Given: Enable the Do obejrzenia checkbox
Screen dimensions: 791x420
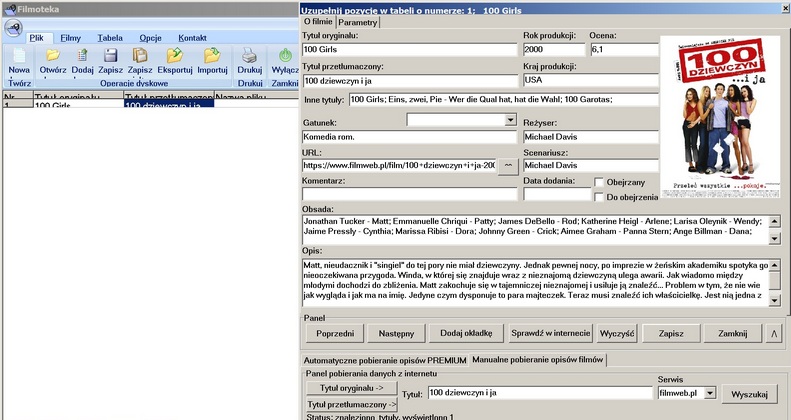Looking at the screenshot, I should tap(599, 197).
